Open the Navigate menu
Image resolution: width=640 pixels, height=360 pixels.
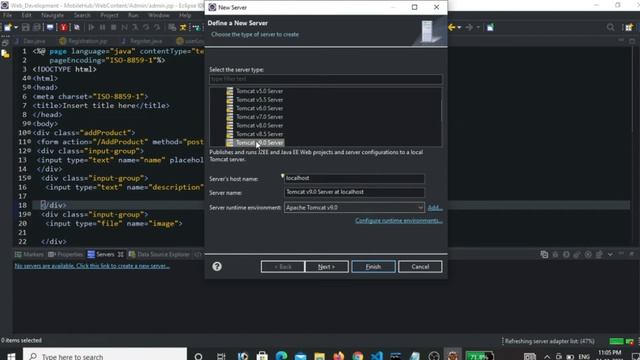point(53,15)
